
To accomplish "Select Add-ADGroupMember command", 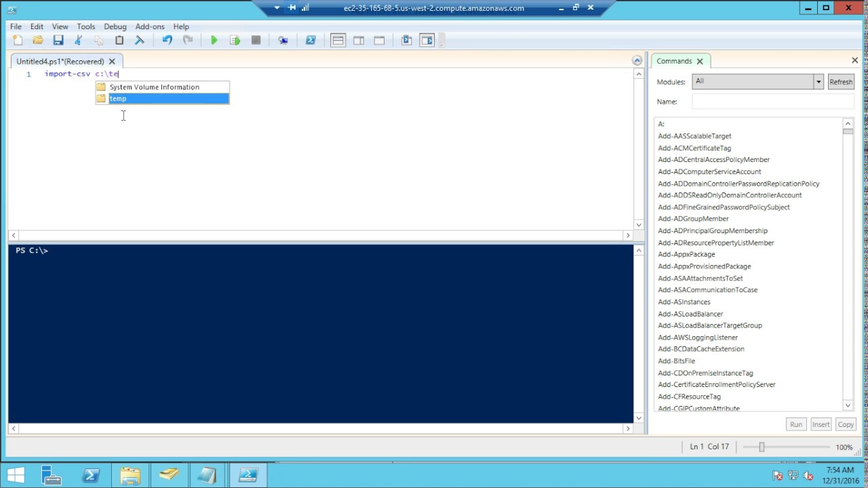I will click(693, 219).
